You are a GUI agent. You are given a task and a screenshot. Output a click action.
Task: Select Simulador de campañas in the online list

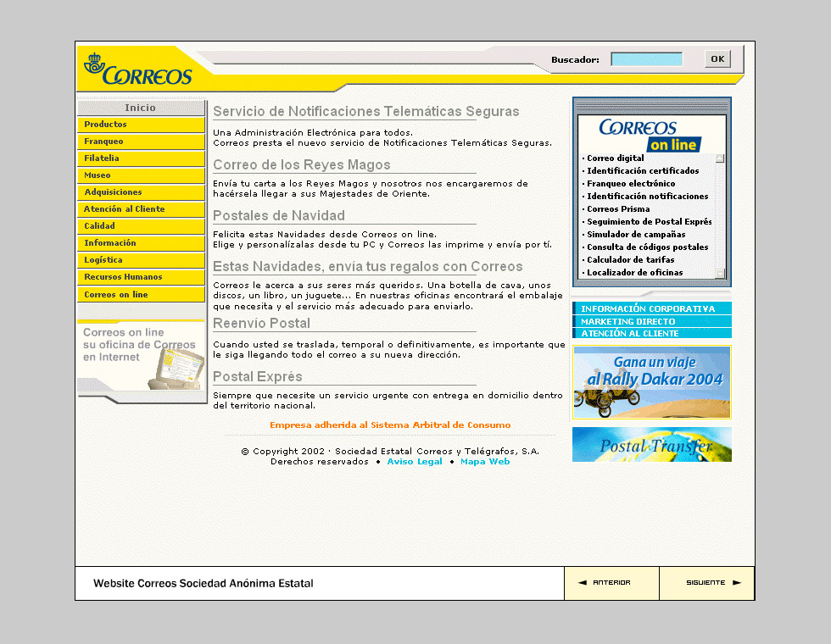(x=636, y=234)
